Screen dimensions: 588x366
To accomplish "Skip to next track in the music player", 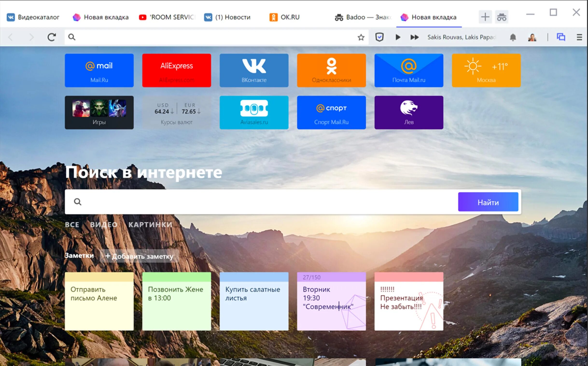I will click(x=414, y=37).
